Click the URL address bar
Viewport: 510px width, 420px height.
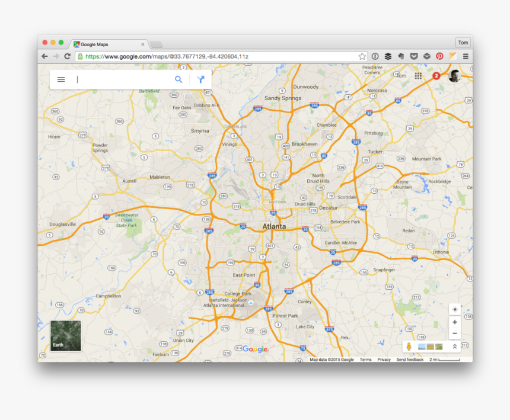pyautogui.click(x=221, y=56)
